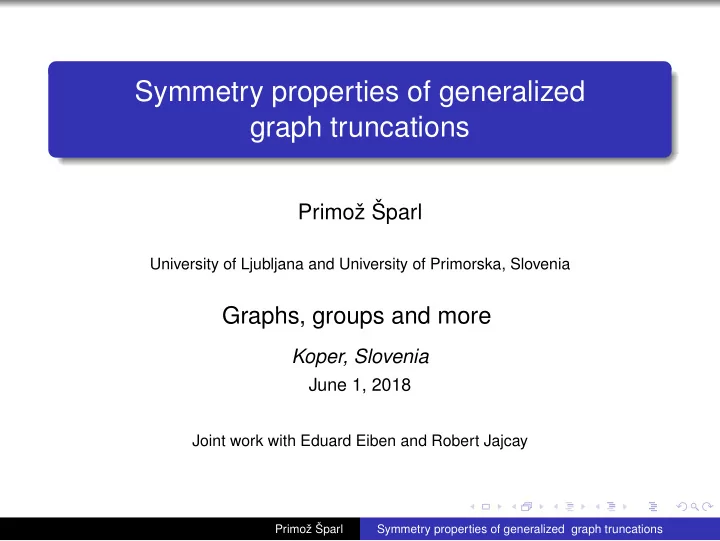720x541 pixels.
Task: Click the section navigation icon
Action: pyautogui.click(x=611, y=507)
